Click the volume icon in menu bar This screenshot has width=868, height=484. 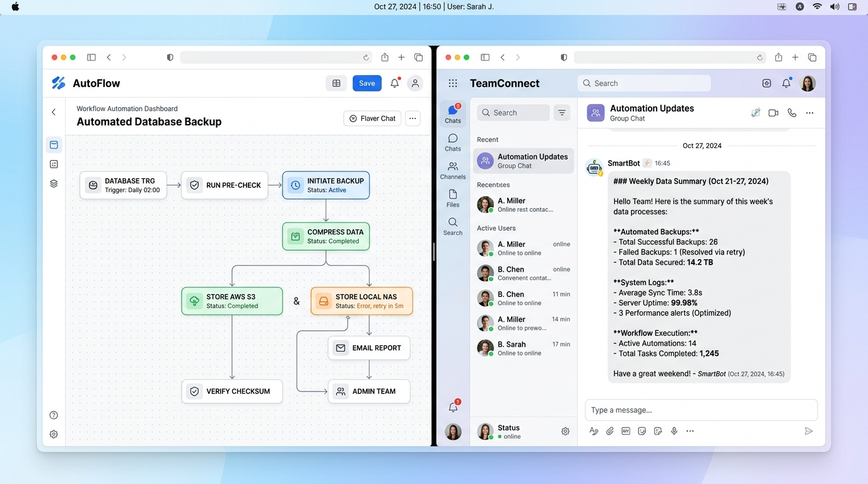[x=835, y=6]
